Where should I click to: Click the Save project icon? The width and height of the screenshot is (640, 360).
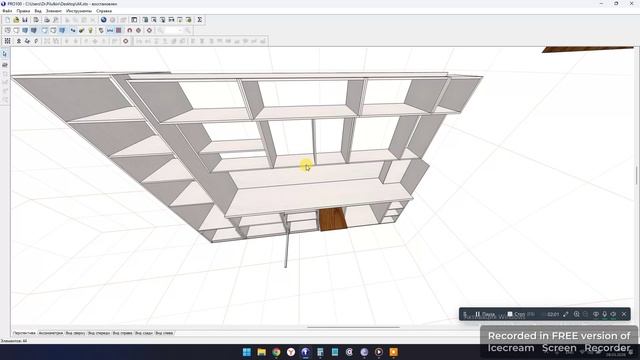[25, 20]
